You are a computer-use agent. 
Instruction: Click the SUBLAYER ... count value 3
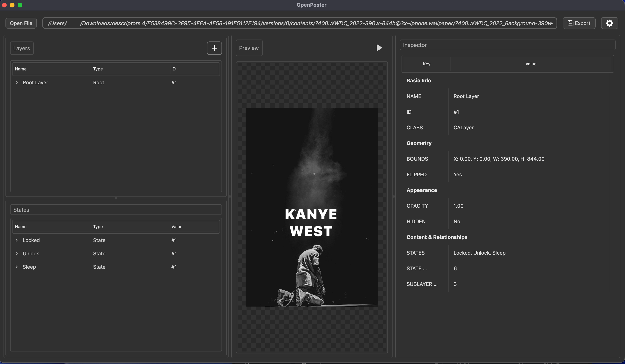(x=455, y=284)
